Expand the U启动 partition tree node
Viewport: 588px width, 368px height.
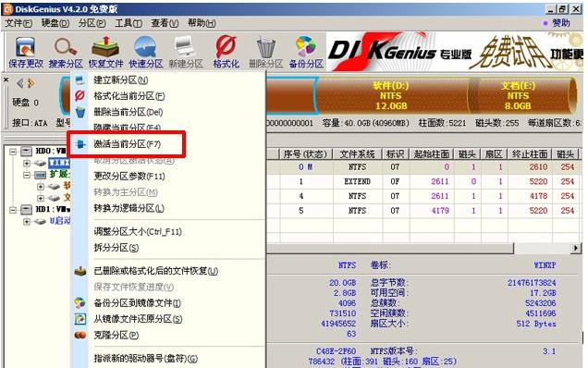(27, 221)
